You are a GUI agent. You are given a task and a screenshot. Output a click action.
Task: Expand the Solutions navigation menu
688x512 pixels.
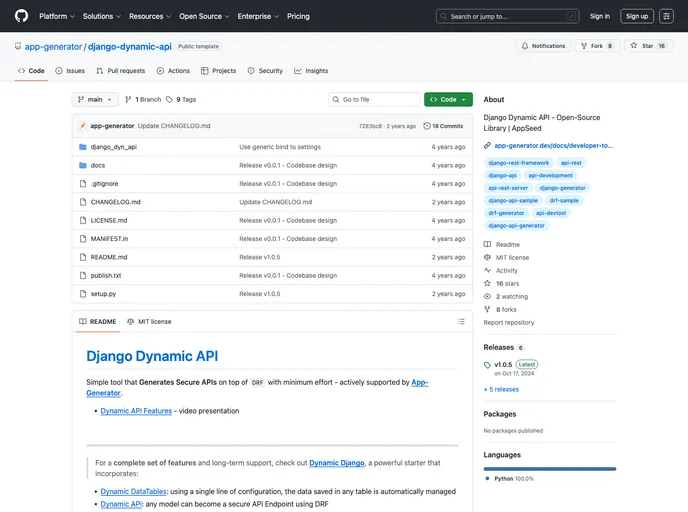102,16
